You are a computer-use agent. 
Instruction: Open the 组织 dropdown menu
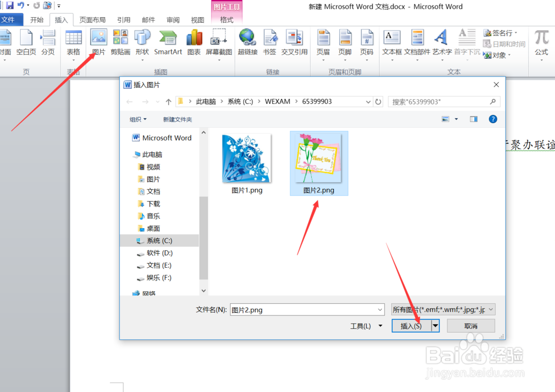pos(138,119)
